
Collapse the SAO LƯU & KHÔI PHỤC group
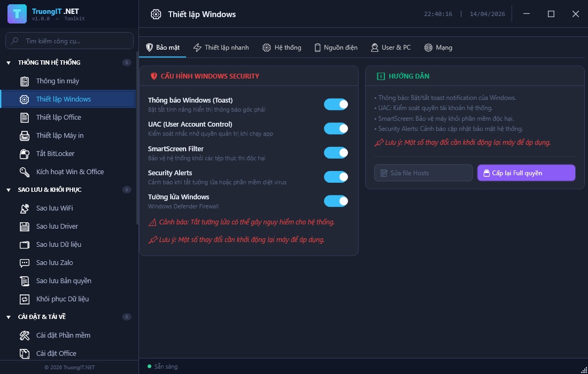click(9, 190)
